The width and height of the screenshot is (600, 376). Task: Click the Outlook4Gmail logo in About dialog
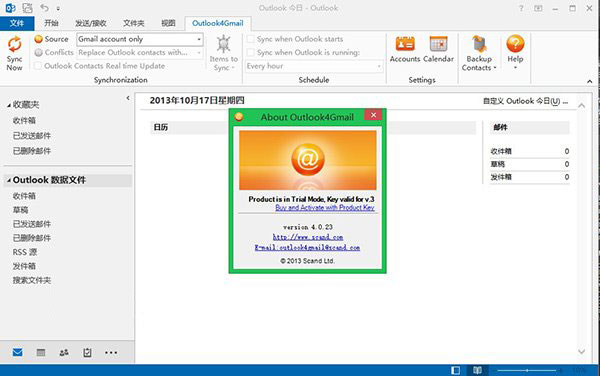(308, 160)
